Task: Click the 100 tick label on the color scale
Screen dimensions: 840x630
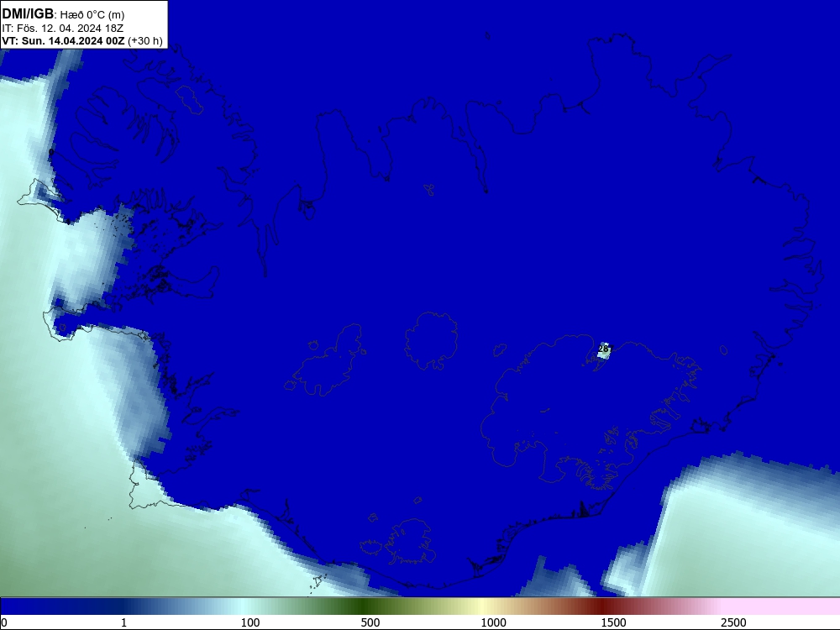Action: pyautogui.click(x=250, y=622)
